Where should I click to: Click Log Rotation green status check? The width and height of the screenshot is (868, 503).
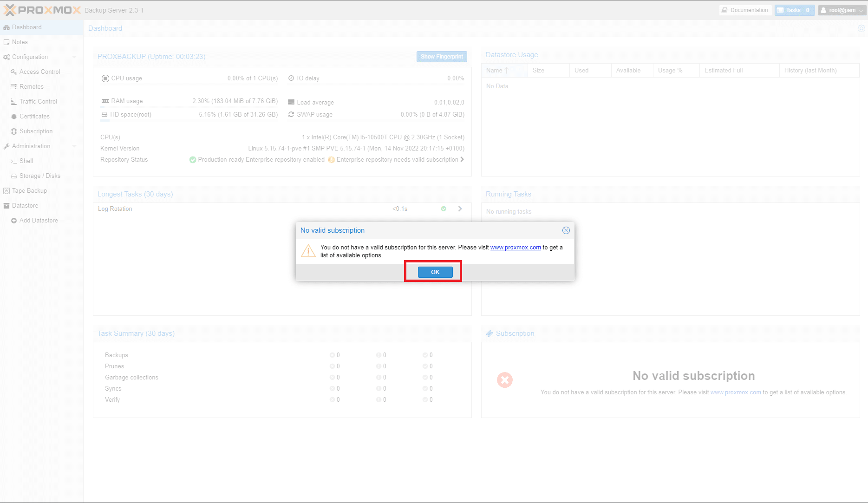(x=444, y=209)
